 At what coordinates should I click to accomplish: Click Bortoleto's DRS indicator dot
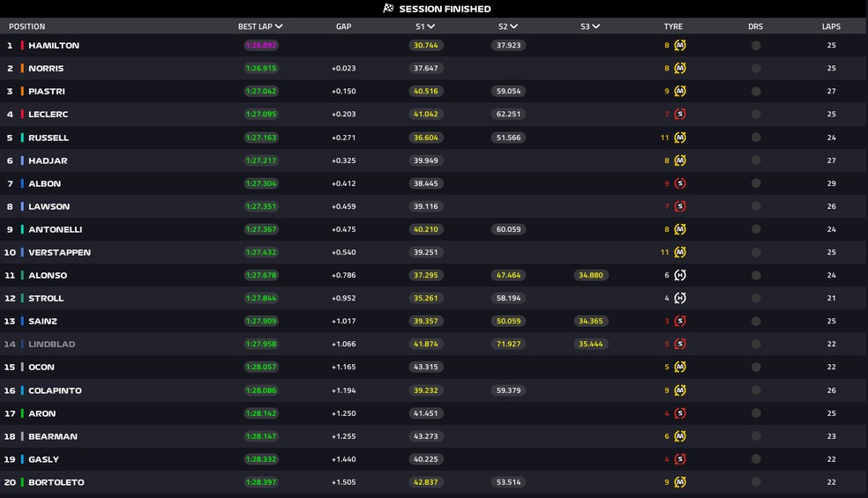756,482
